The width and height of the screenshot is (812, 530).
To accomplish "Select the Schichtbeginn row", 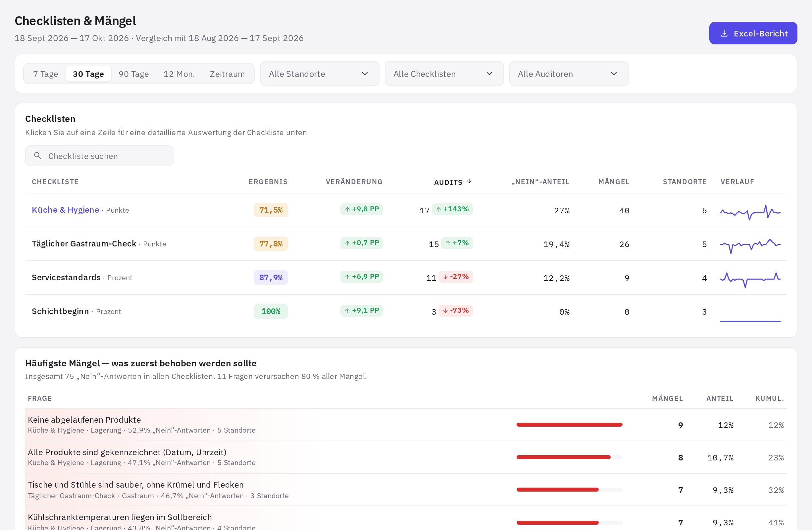I will pyautogui.click(x=406, y=312).
